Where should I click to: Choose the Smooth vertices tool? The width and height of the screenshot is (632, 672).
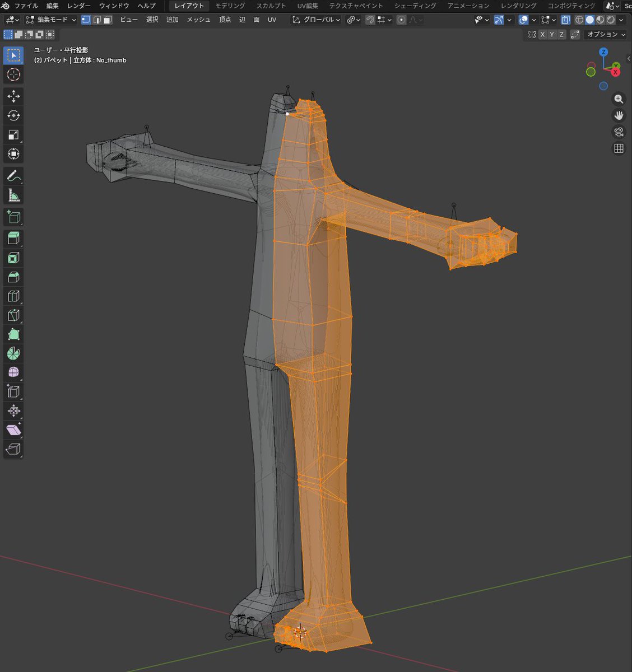(x=13, y=372)
